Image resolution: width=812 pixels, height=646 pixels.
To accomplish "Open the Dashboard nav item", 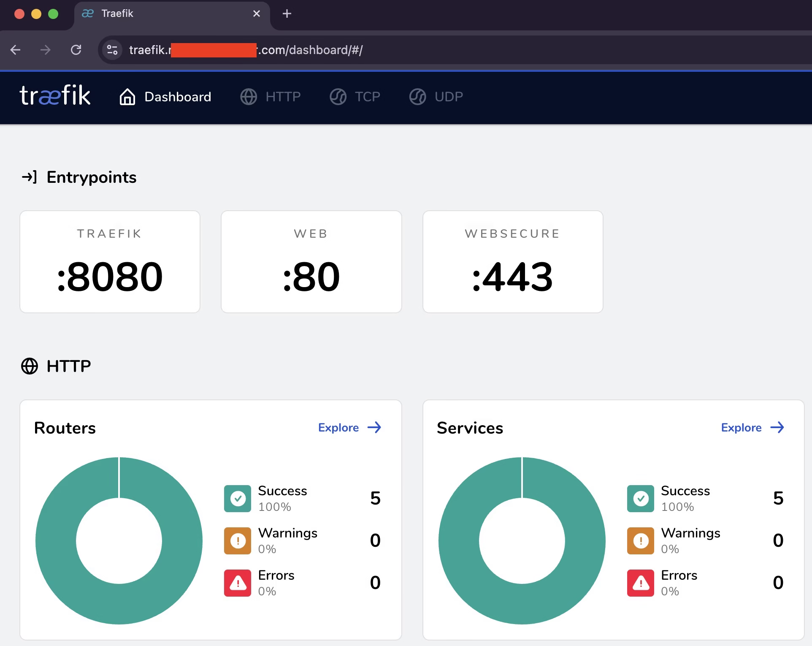I will click(x=165, y=97).
